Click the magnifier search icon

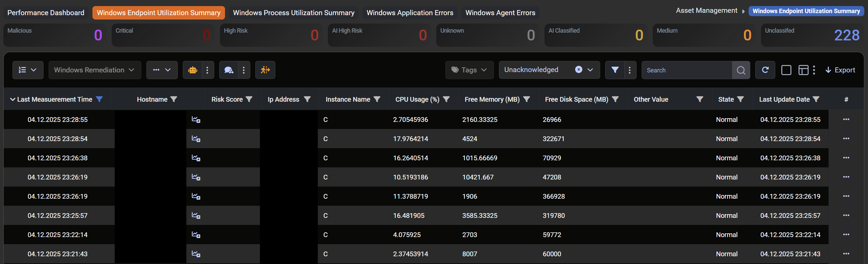click(x=741, y=70)
